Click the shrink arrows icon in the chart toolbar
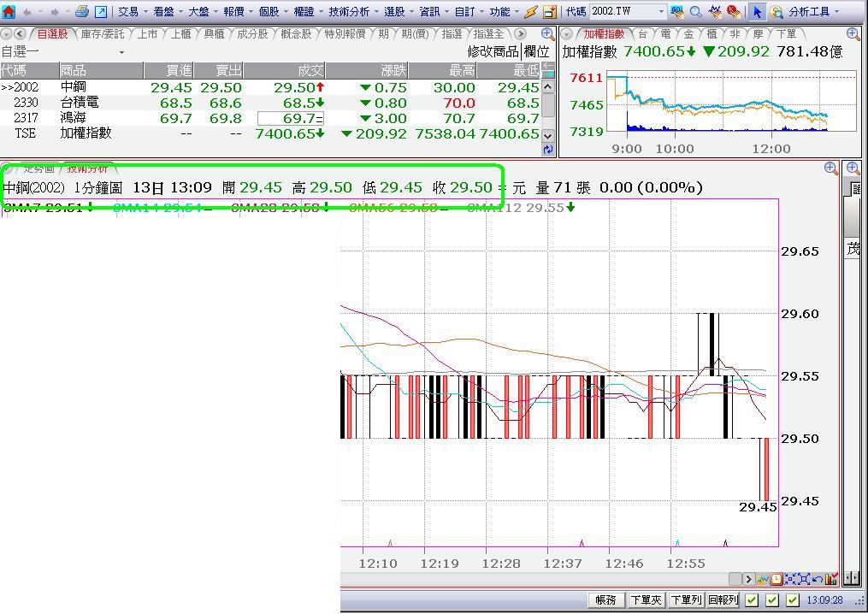Image resolution: width=868 pixels, height=614 pixels. pos(790,579)
